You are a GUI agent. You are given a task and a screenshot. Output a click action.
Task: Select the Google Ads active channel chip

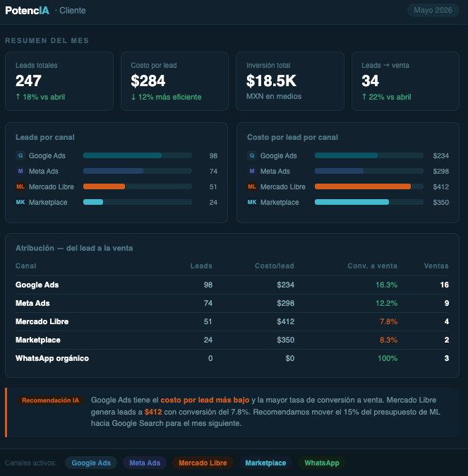coord(91,463)
